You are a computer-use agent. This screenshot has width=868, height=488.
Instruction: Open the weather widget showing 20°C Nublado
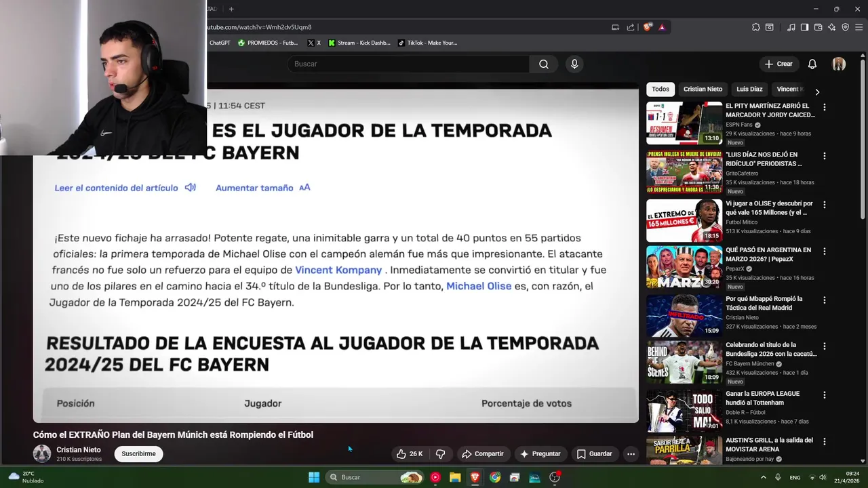[x=26, y=477]
